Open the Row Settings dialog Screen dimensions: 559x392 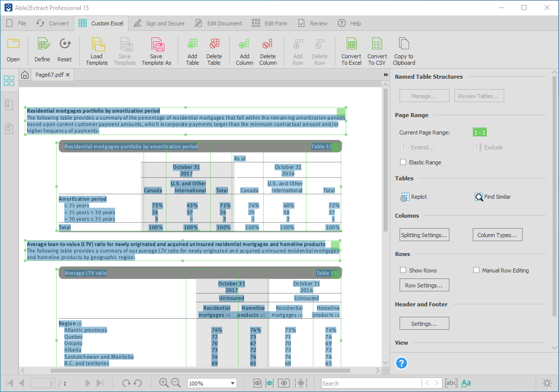[x=424, y=285]
